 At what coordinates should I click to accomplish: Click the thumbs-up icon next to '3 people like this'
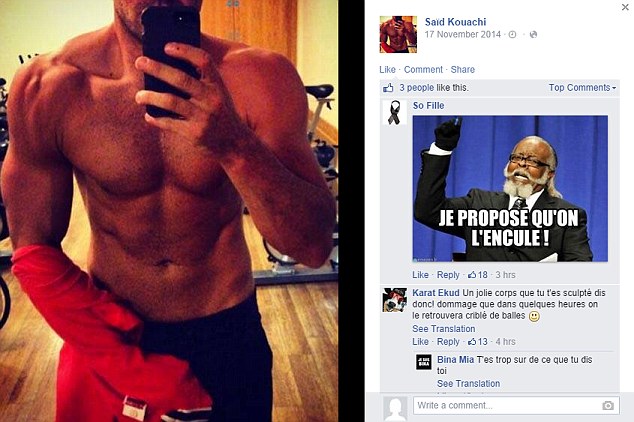388,88
